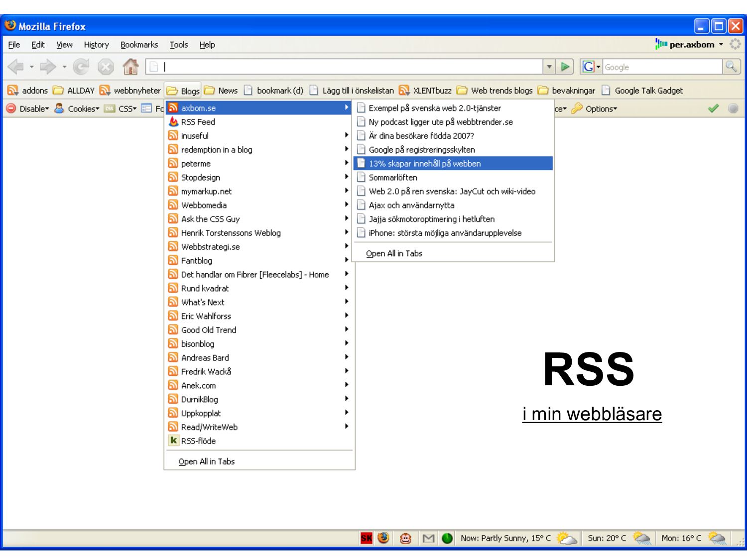Open Google på registreringsskylten article
Viewport: 747px width, 560px height.
pos(453,150)
